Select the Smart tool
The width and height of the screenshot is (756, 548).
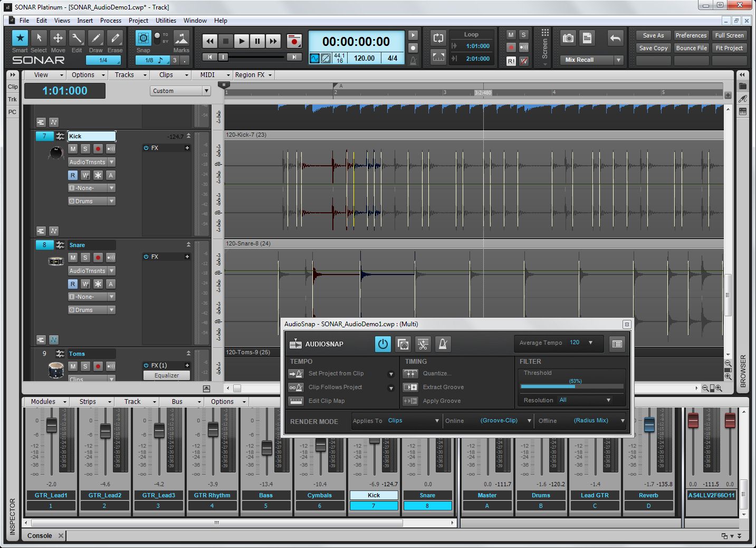(20, 38)
